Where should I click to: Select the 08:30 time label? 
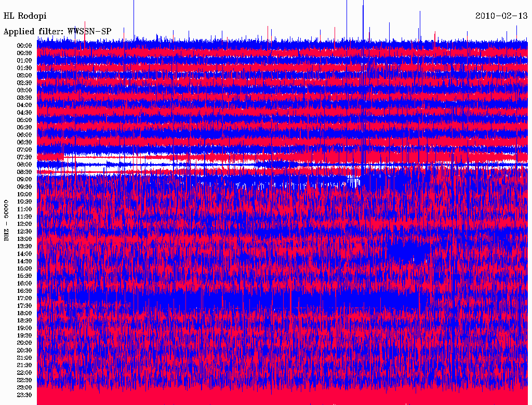(x=24, y=172)
